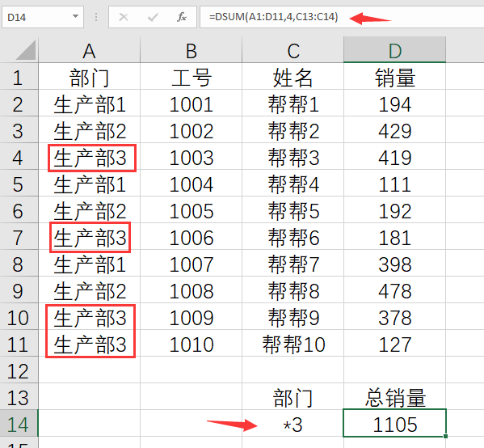Select row 7 header
484x448 pixels.
(x=19, y=237)
